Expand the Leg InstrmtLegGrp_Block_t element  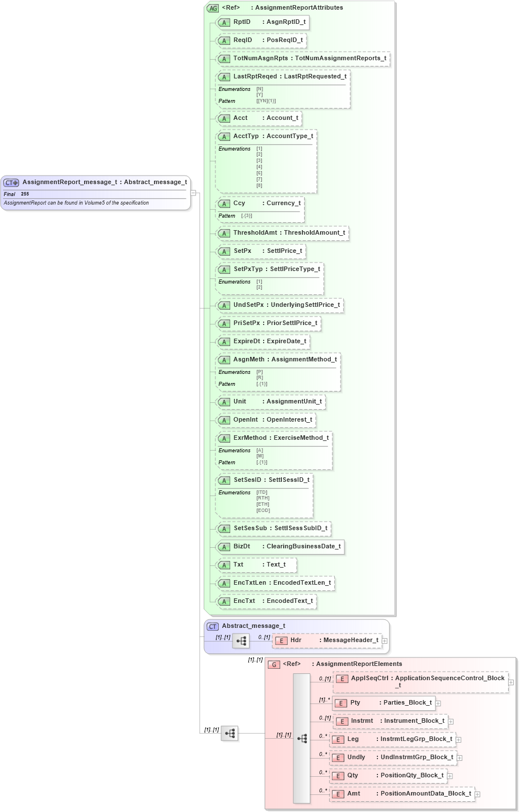458,739
